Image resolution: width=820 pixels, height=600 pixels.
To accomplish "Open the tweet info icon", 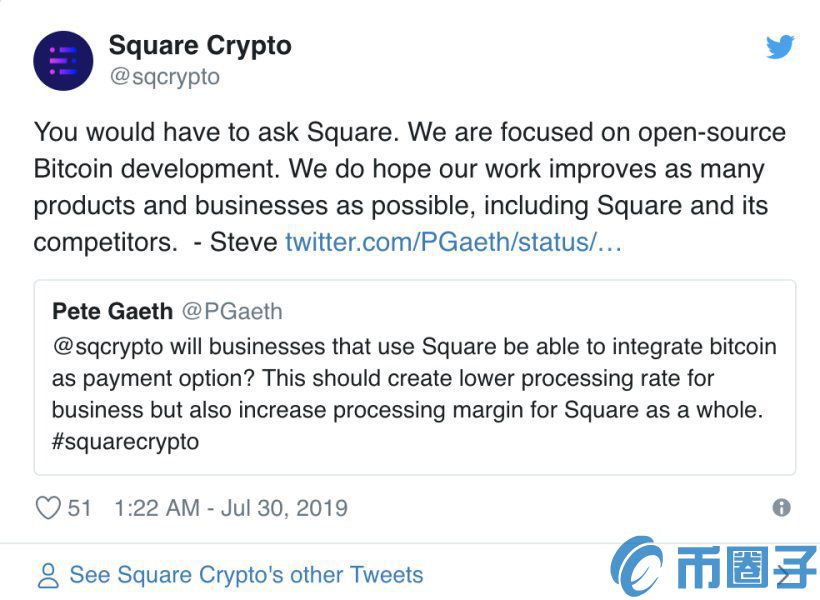I will pyautogui.click(x=781, y=507).
